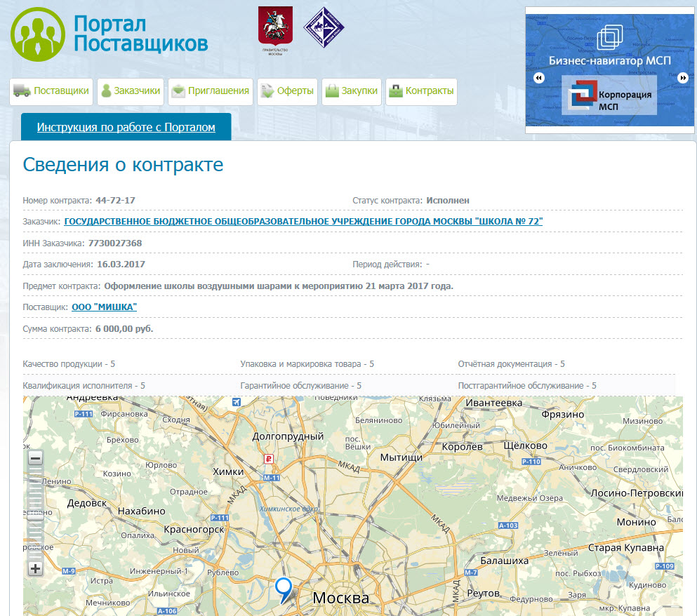This screenshot has width=697, height=616.
Task: Click the Портал Поставщиков logo
Action: [109, 34]
